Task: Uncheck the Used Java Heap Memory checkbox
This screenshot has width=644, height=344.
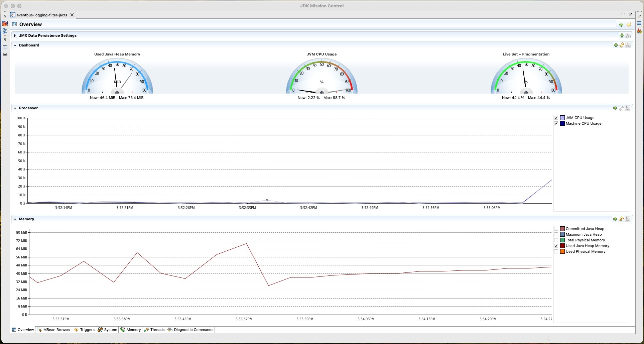Action: click(x=556, y=246)
